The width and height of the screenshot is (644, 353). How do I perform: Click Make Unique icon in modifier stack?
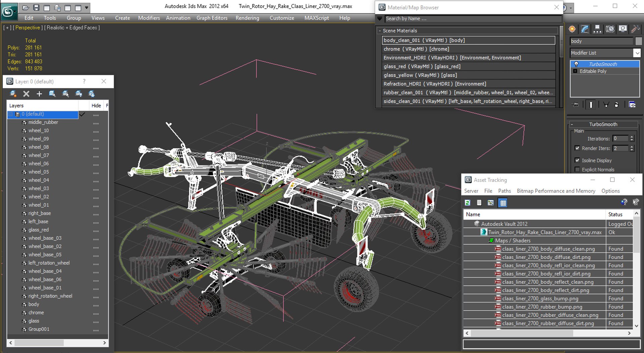click(606, 105)
